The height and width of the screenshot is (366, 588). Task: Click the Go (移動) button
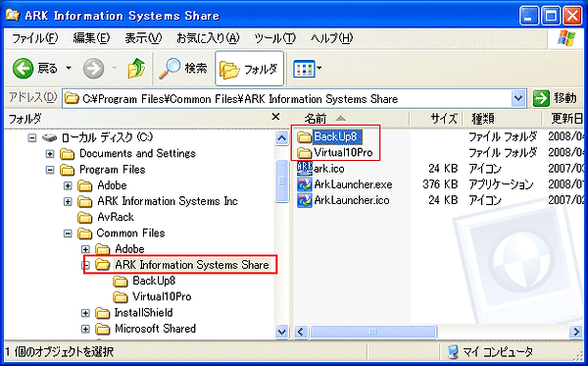[555, 99]
